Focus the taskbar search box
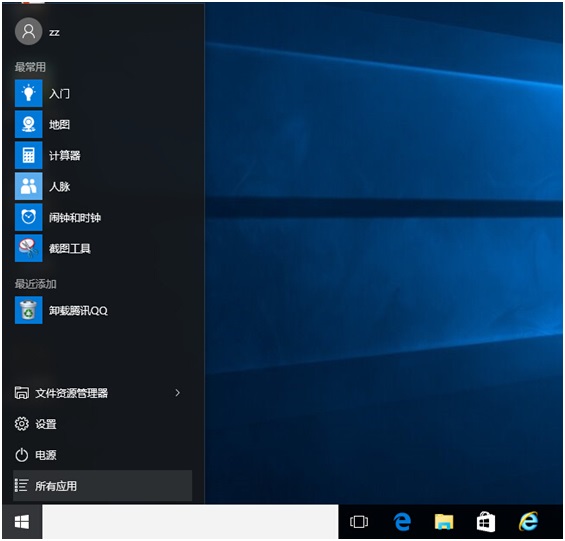This screenshot has width=565, height=541. (190, 522)
